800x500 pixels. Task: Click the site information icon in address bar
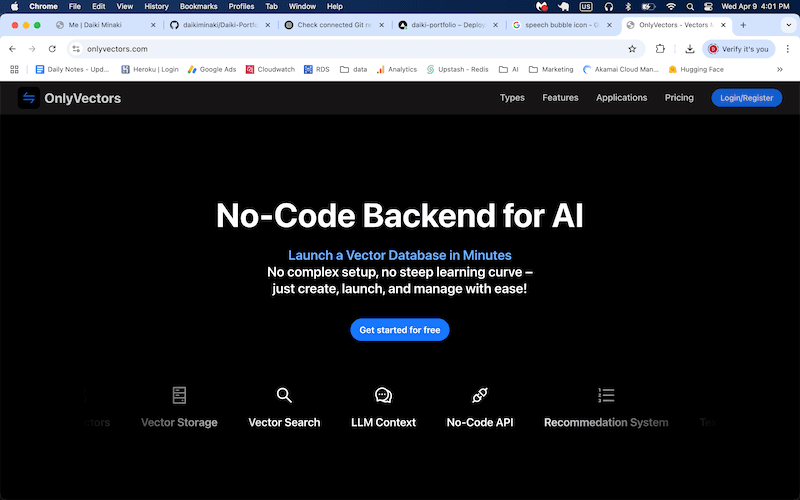(x=76, y=49)
